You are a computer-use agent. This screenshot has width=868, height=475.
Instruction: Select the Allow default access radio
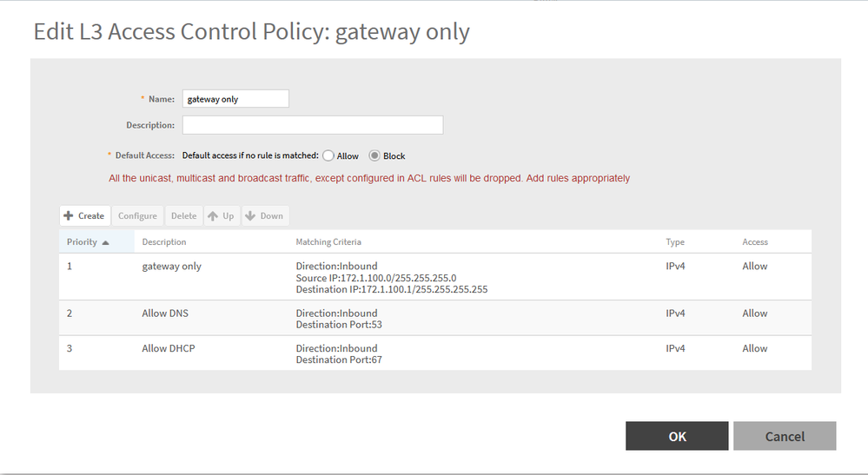click(328, 156)
